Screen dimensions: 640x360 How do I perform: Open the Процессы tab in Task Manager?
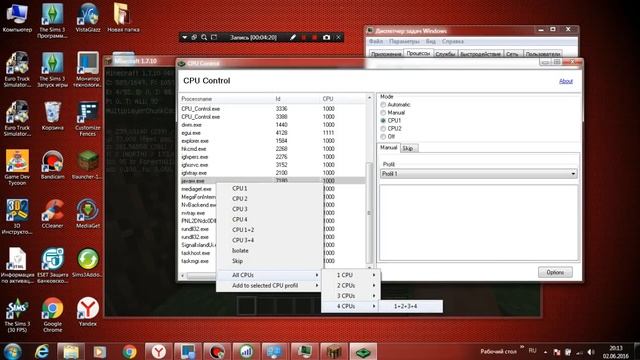(418, 53)
